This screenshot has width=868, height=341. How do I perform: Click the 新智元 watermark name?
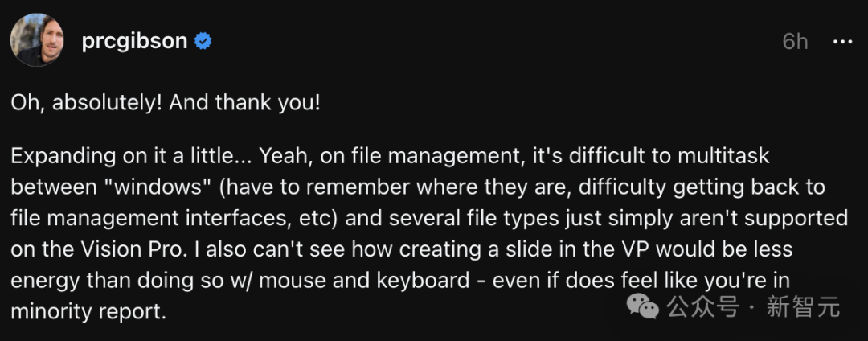click(803, 306)
